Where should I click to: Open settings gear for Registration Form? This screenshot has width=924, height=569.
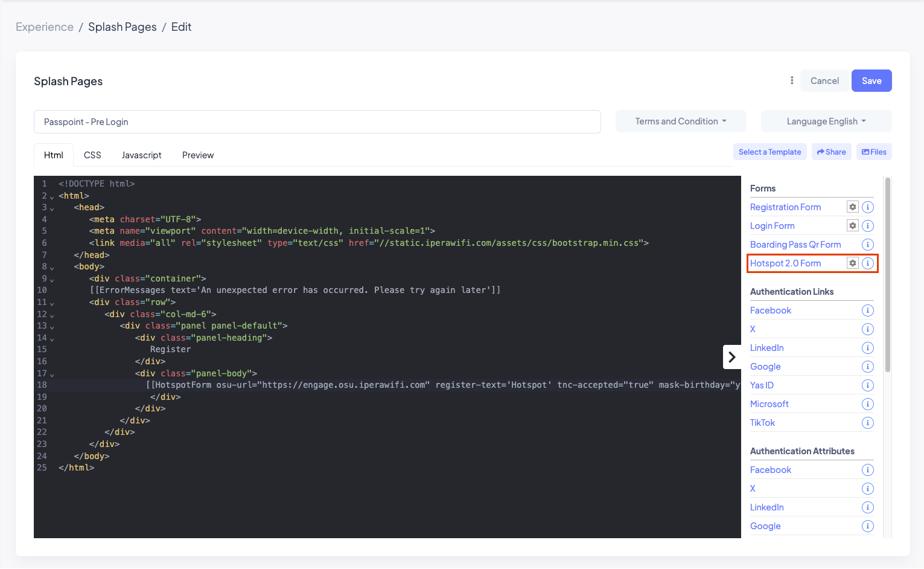852,207
